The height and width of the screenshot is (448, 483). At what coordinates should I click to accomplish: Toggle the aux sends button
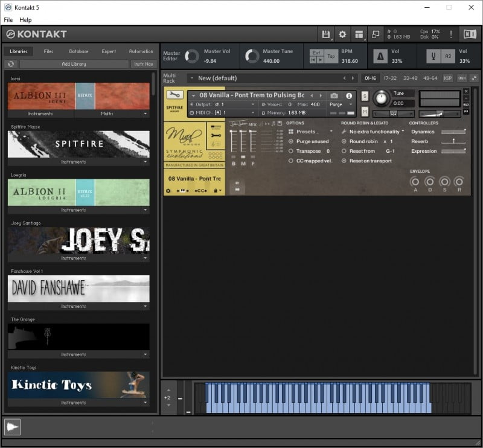462,78
